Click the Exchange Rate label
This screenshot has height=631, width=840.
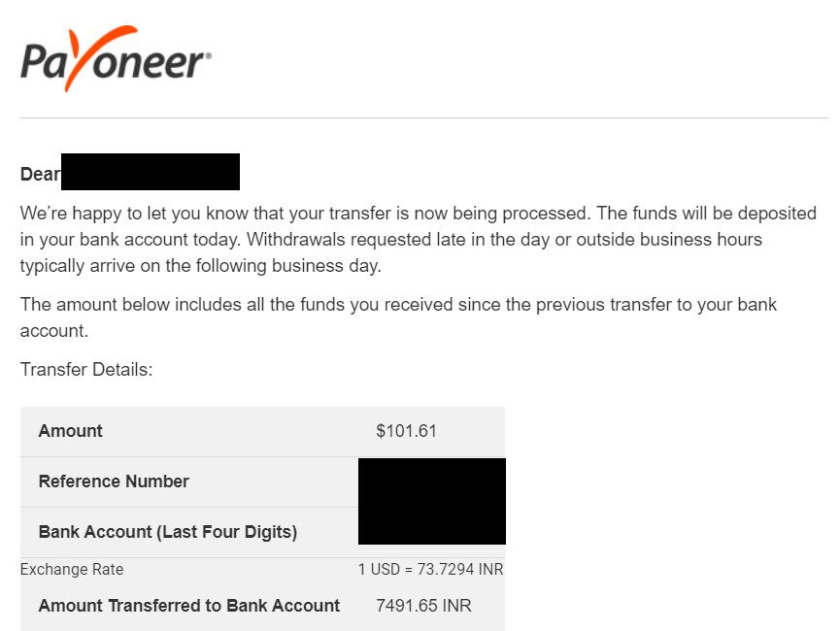point(72,569)
